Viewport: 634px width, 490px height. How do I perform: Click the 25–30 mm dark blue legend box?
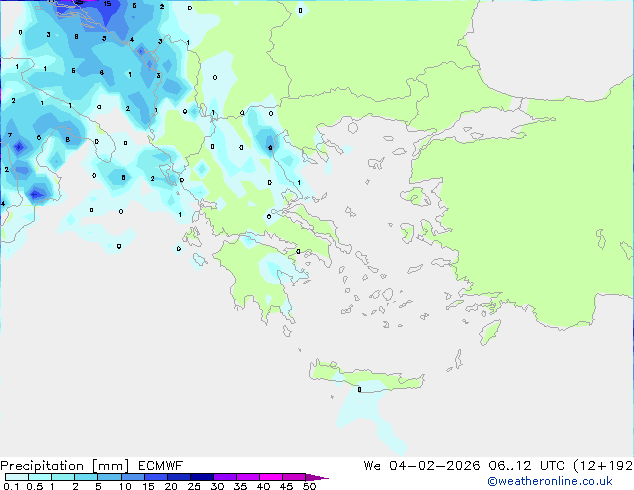click(x=202, y=477)
